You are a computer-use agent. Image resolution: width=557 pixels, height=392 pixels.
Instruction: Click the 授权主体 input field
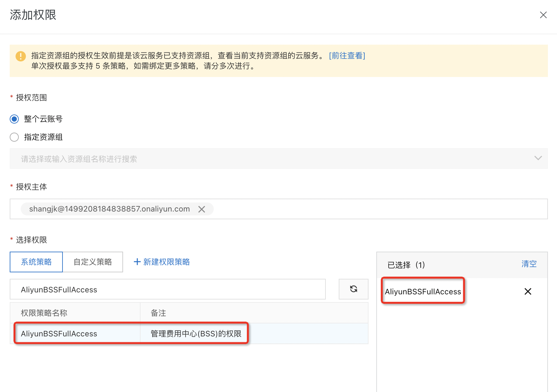(278, 209)
